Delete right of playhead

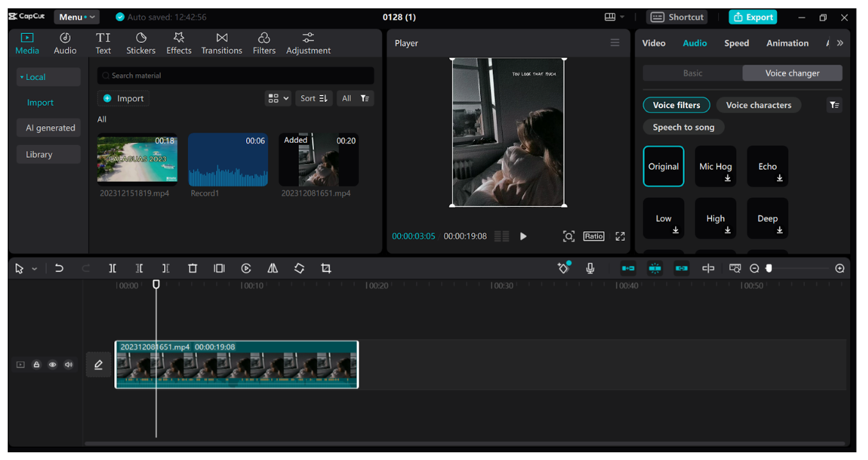pyautogui.click(x=165, y=268)
